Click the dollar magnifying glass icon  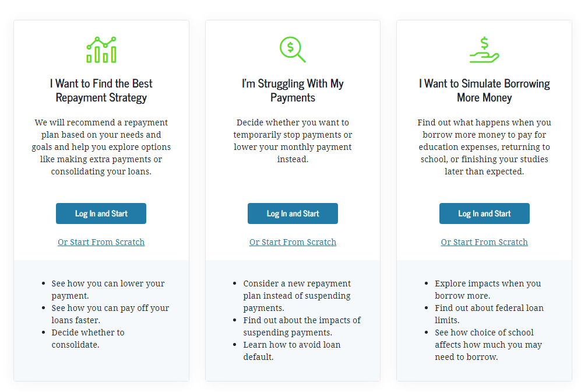point(293,50)
